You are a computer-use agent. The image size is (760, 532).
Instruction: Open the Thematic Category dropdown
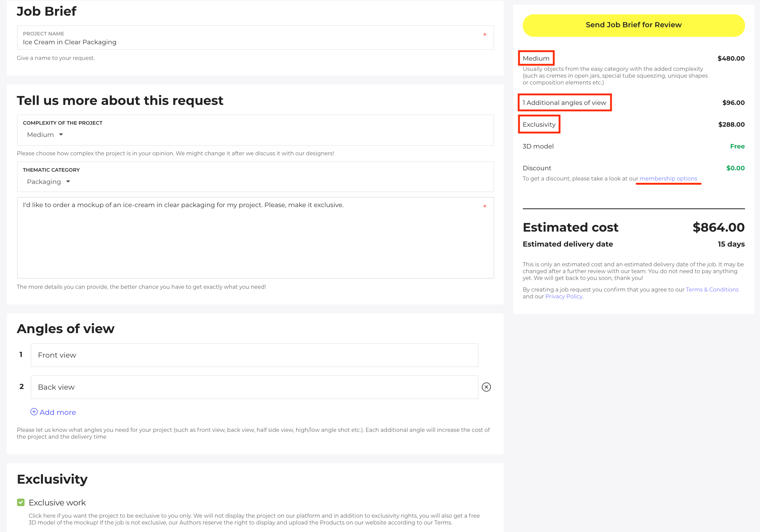(x=48, y=182)
